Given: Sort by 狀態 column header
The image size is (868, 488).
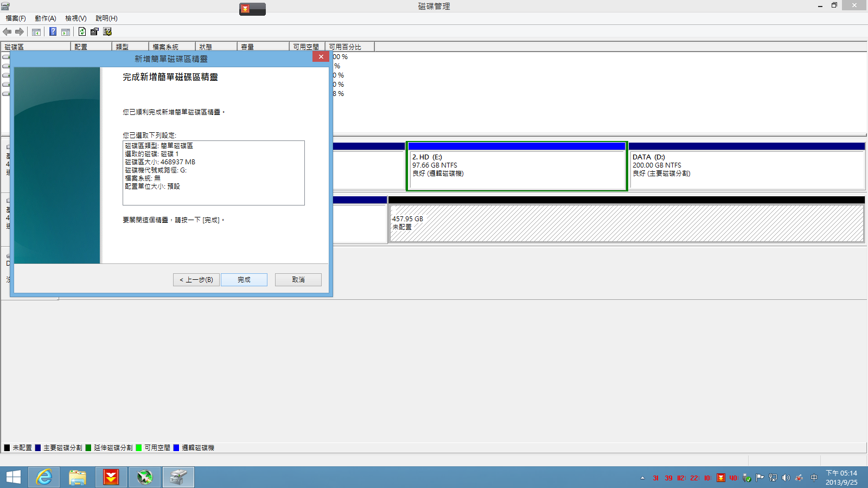Looking at the screenshot, I should 216,47.
